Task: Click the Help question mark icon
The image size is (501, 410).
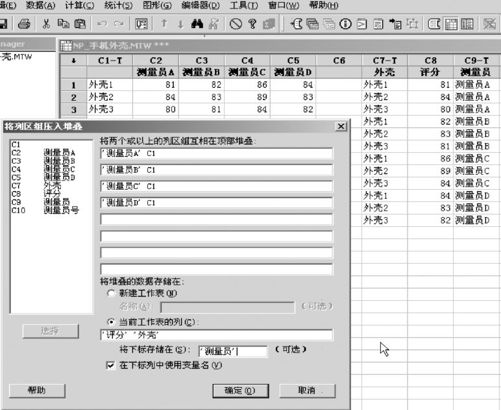Action: [x=253, y=24]
